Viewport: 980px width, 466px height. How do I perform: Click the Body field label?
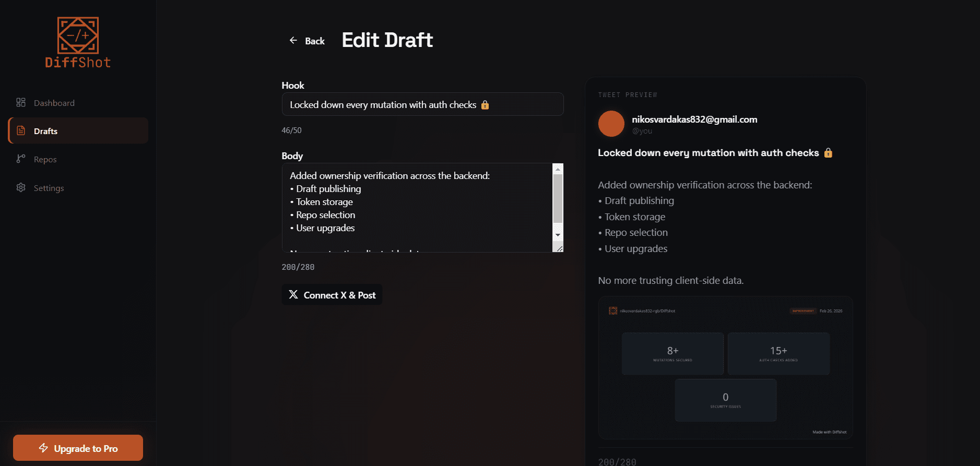tap(292, 156)
